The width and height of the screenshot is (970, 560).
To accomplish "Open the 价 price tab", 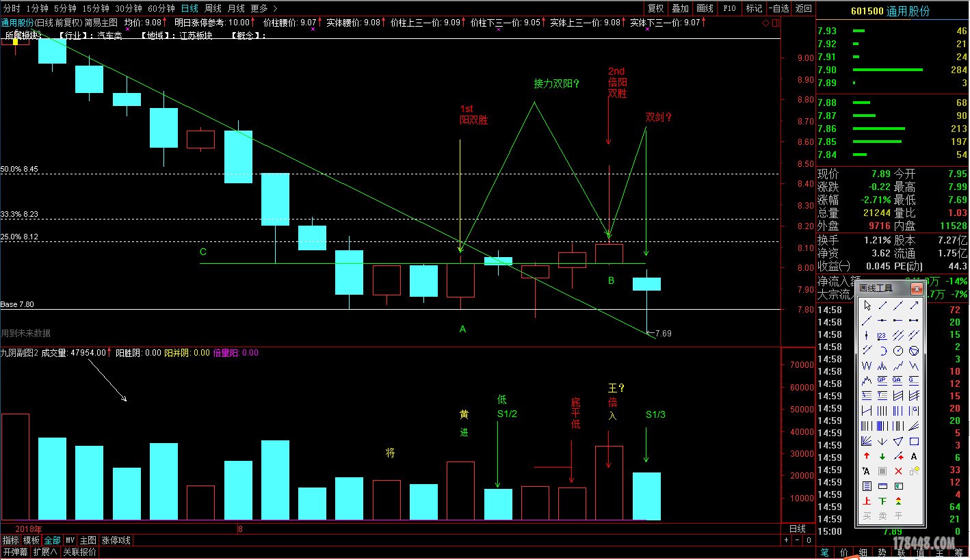I will click(x=844, y=552).
